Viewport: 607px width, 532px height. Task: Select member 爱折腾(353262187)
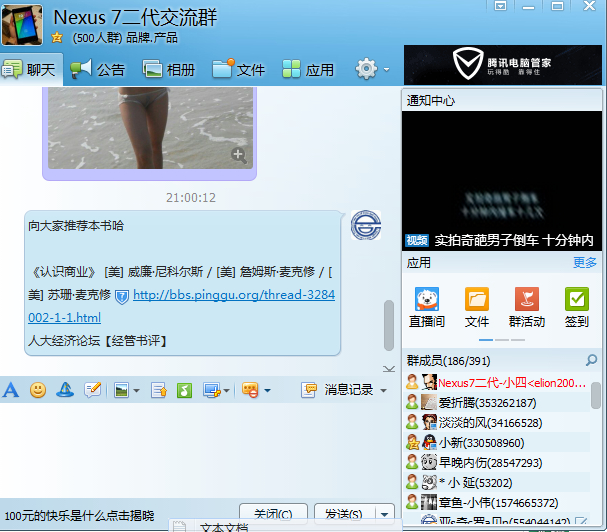pos(497,403)
